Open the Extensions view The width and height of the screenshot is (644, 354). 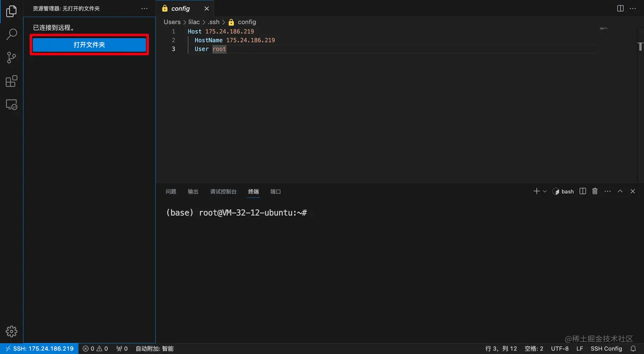[x=11, y=81]
